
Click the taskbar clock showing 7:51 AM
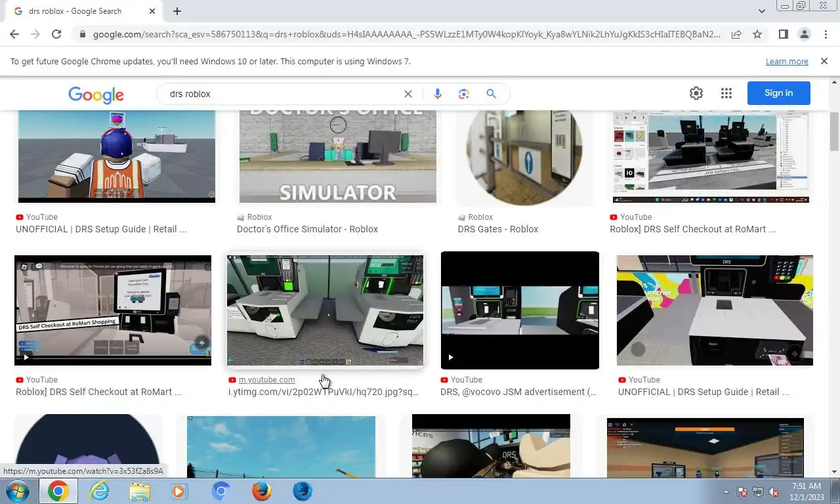point(807,492)
